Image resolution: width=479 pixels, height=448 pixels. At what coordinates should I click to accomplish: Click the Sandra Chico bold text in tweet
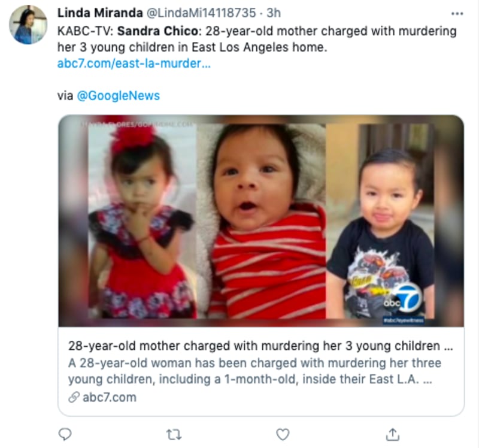tap(158, 31)
